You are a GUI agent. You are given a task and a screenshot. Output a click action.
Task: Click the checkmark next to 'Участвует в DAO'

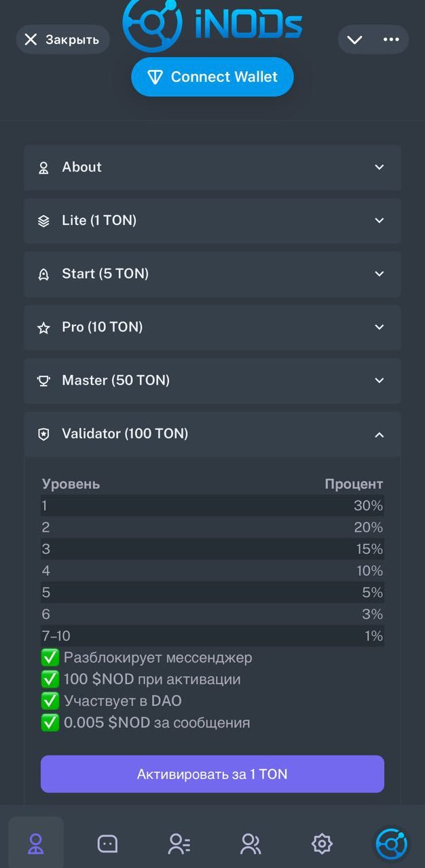click(50, 701)
